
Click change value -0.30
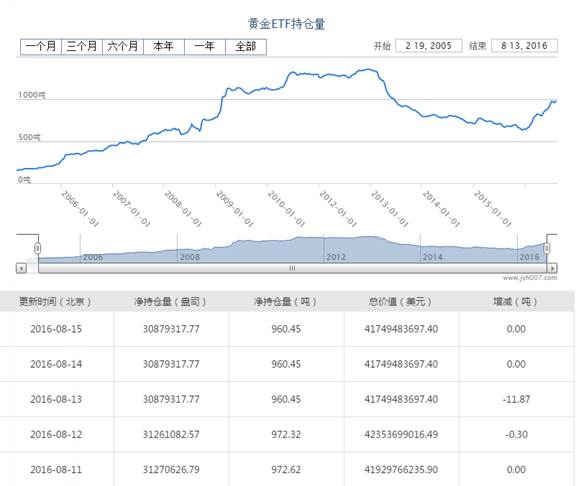point(516,435)
